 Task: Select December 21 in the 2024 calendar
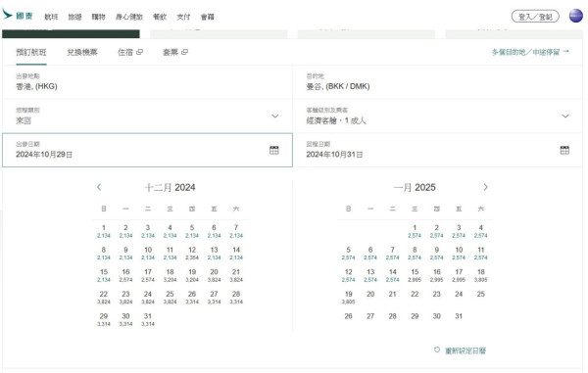click(x=236, y=275)
